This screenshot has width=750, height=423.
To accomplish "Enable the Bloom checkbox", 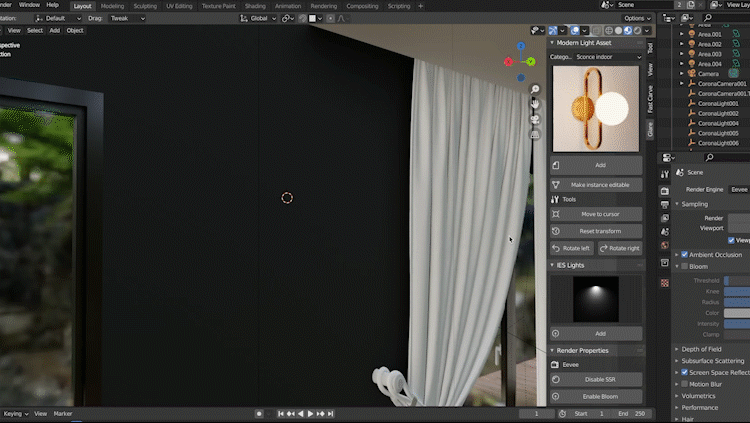I will pyautogui.click(x=684, y=266).
